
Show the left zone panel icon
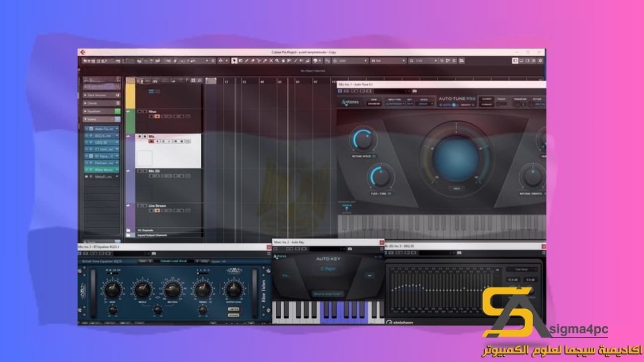[x=515, y=60]
